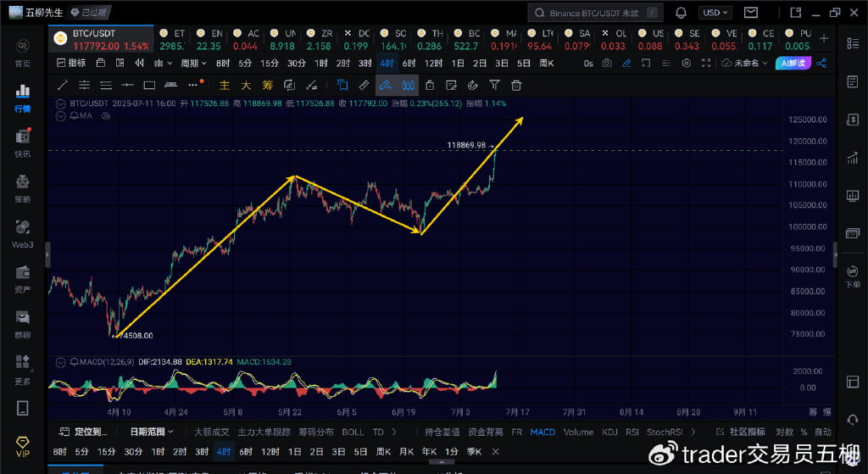Open the 群聊 group chat icon
This screenshot has width=868, height=474.
click(23, 324)
